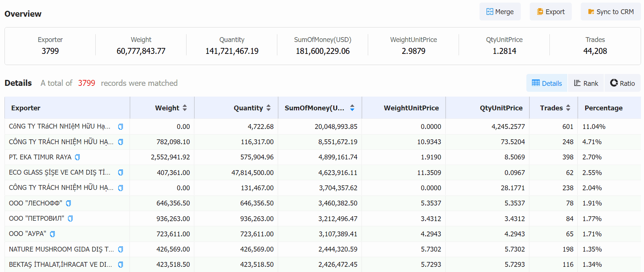Copy the ООО "АУРА" exporter name
Viewport: 644px width, 272px height.
coord(52,234)
